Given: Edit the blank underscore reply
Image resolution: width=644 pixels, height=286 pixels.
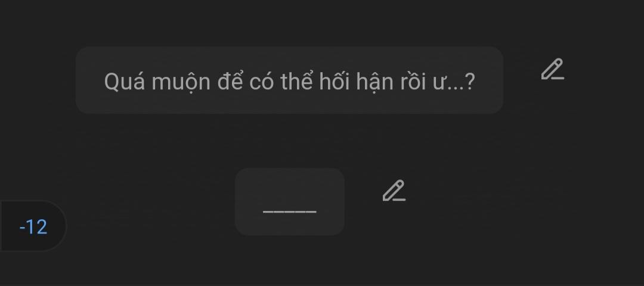Looking at the screenshot, I should coord(394,191).
